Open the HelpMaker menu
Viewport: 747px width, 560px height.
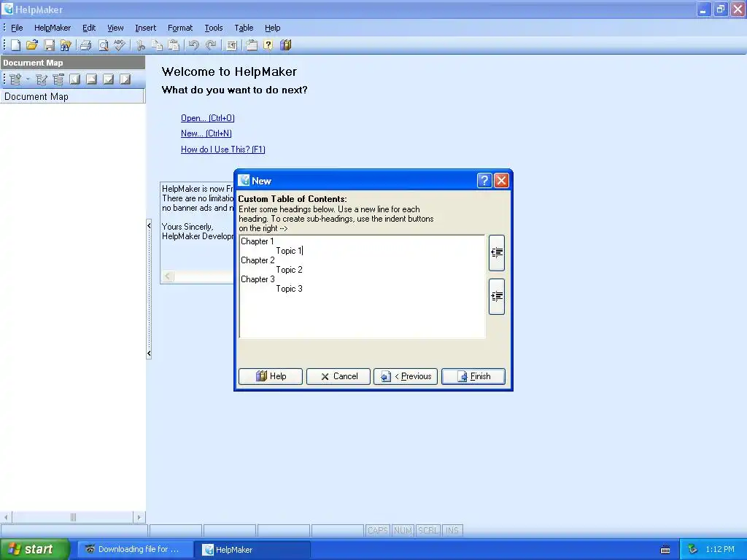(53, 28)
